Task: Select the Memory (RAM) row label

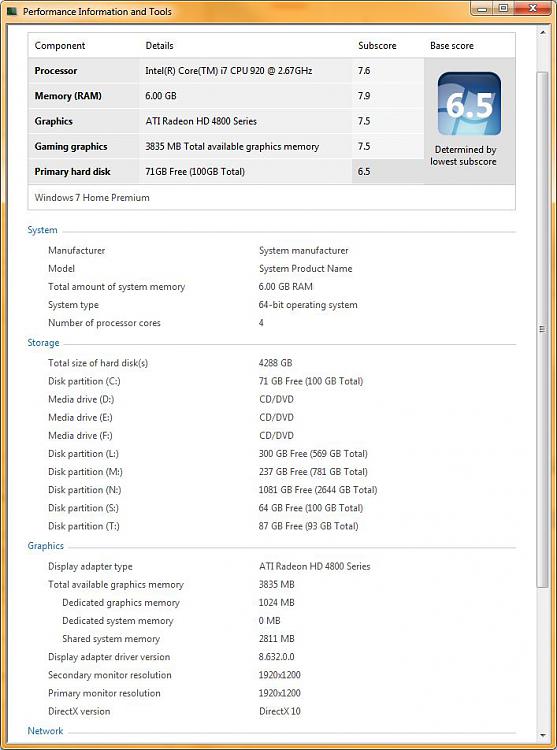Action: [68, 96]
